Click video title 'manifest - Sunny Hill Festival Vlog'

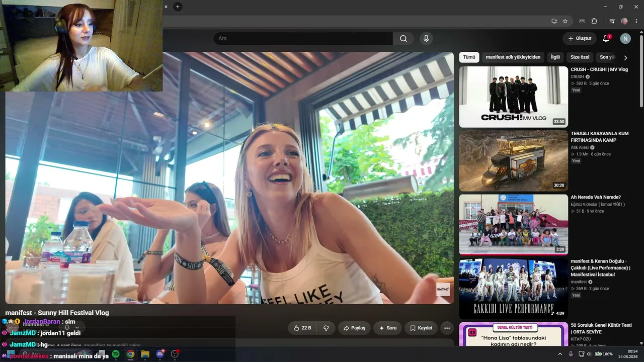click(57, 313)
